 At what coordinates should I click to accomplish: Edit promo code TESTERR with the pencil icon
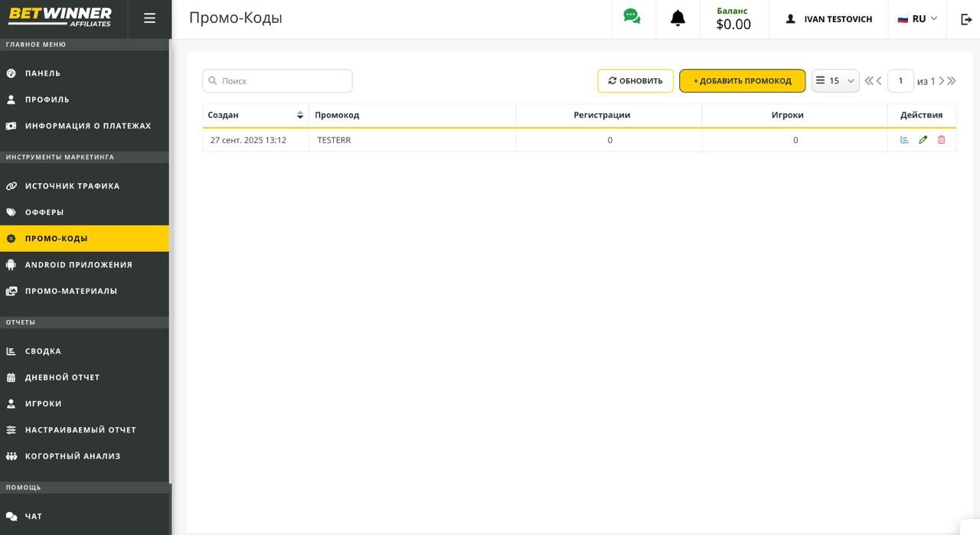click(x=923, y=139)
